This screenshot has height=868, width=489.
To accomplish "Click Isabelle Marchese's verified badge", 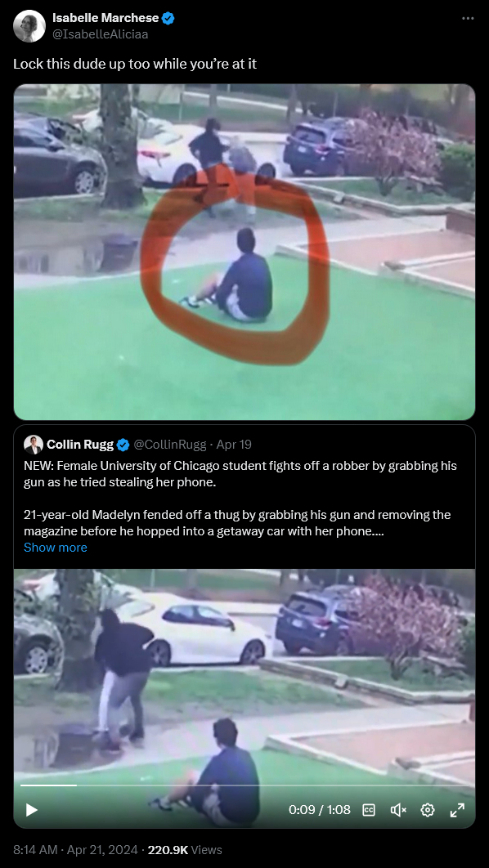I will [168, 18].
